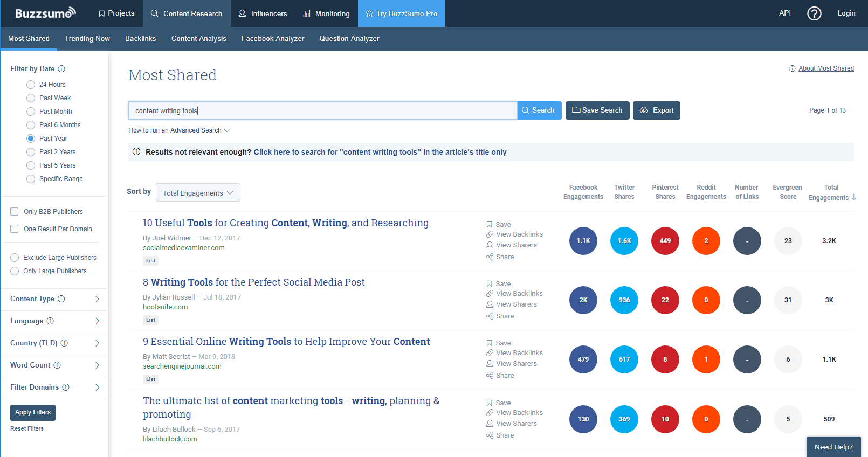Click Twitter 617 circle for Search Engine Journal article
The image size is (868, 457).
[624, 359]
